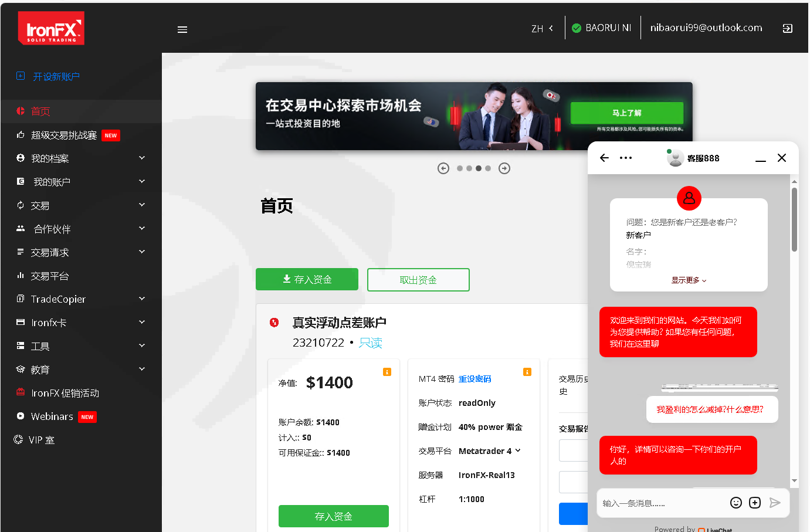Expand the 教育 submenu
Viewport: 810px width, 532px height.
coord(142,369)
